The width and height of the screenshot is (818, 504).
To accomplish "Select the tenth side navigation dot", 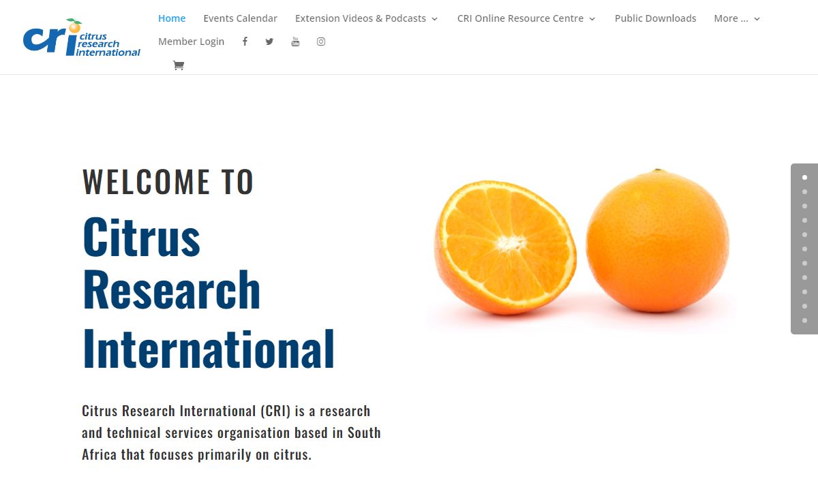I will coord(804,306).
